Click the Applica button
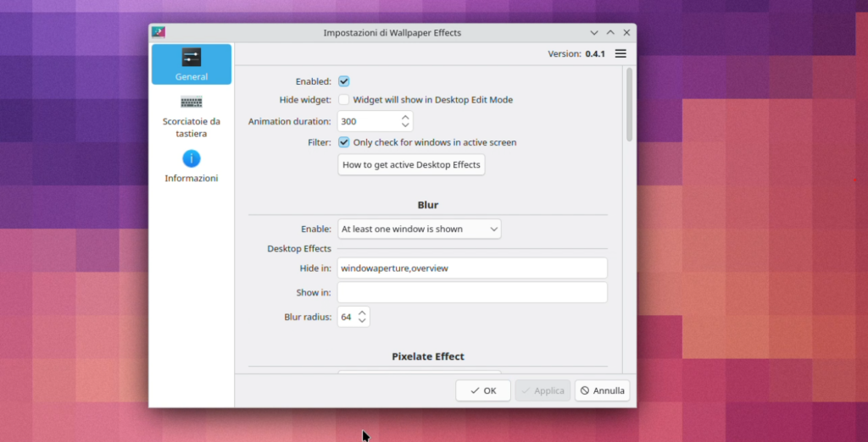Screen dimensions: 868x442 [x=543, y=390]
